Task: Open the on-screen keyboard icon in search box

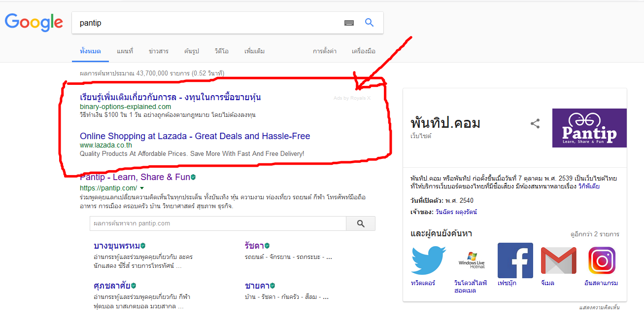Action: pos(349,23)
